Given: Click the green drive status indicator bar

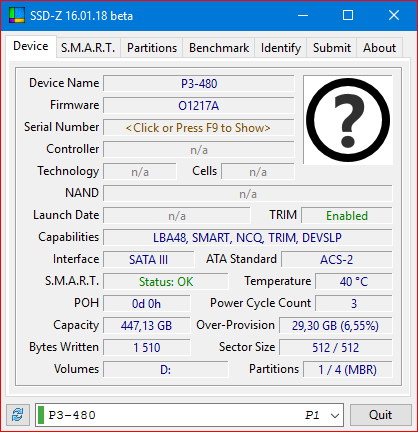Looking at the screenshot, I should 41,415.
